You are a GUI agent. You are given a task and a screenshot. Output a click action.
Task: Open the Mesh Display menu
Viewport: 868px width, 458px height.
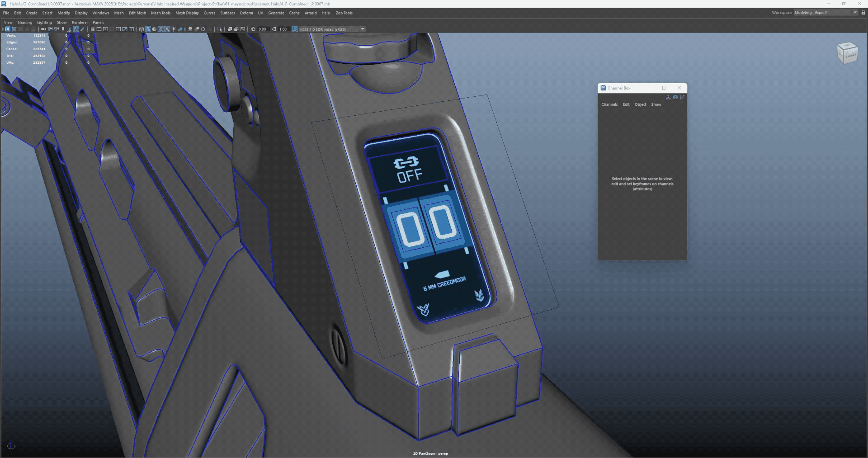point(187,13)
